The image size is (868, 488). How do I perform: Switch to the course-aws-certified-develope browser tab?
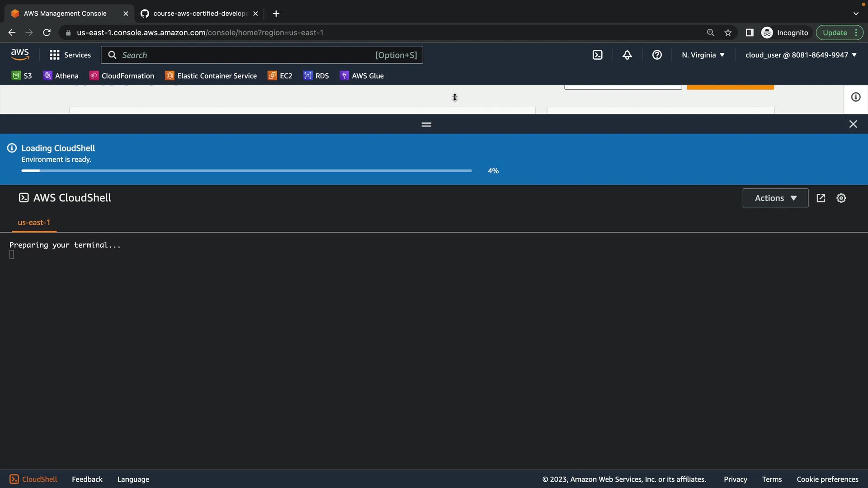click(x=199, y=14)
